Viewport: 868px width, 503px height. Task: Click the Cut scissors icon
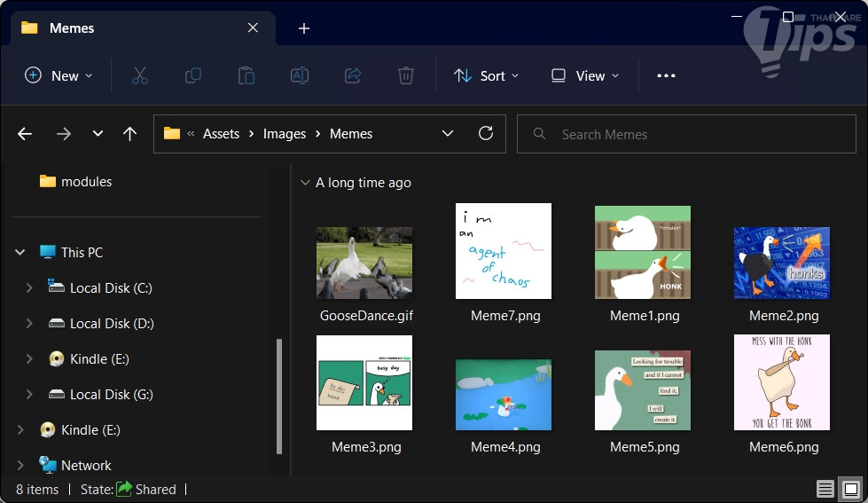[x=139, y=76]
